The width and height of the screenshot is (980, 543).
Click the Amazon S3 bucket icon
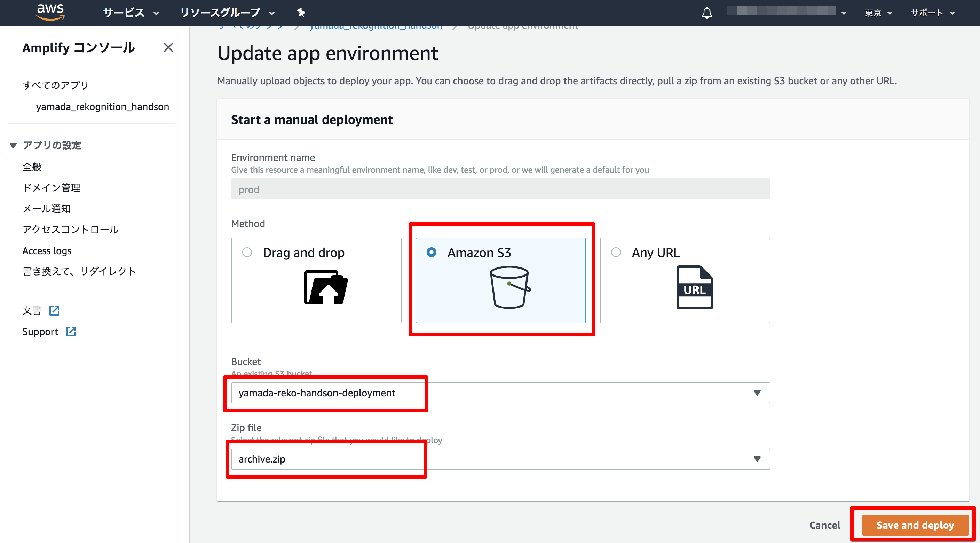tap(510, 287)
